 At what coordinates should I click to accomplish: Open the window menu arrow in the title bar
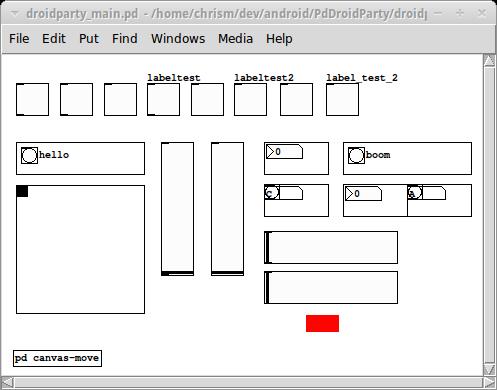pyautogui.click(x=14, y=13)
